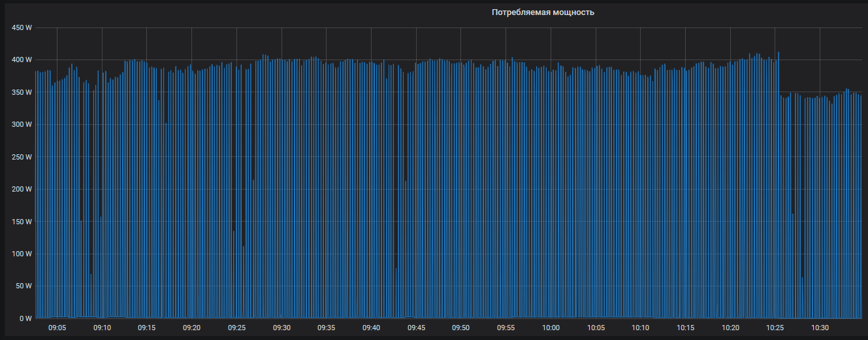
Task: Click the 400 W y-axis label
Action: pyautogui.click(x=22, y=60)
